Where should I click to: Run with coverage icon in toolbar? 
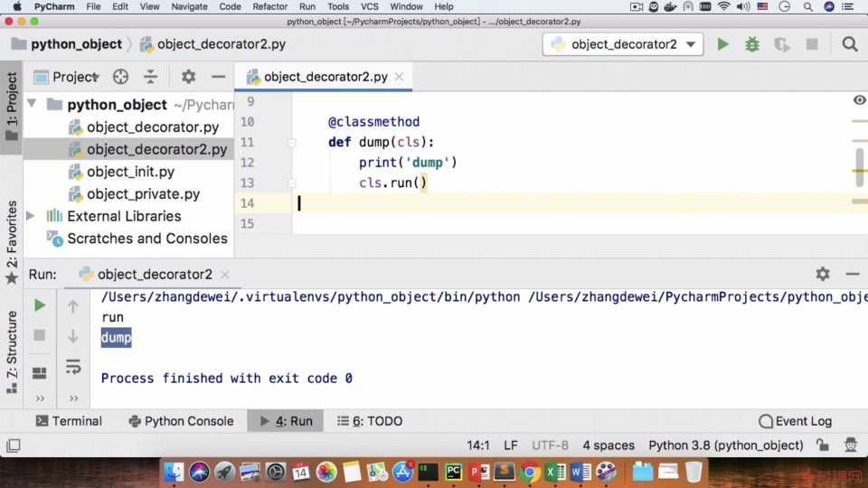[781, 44]
